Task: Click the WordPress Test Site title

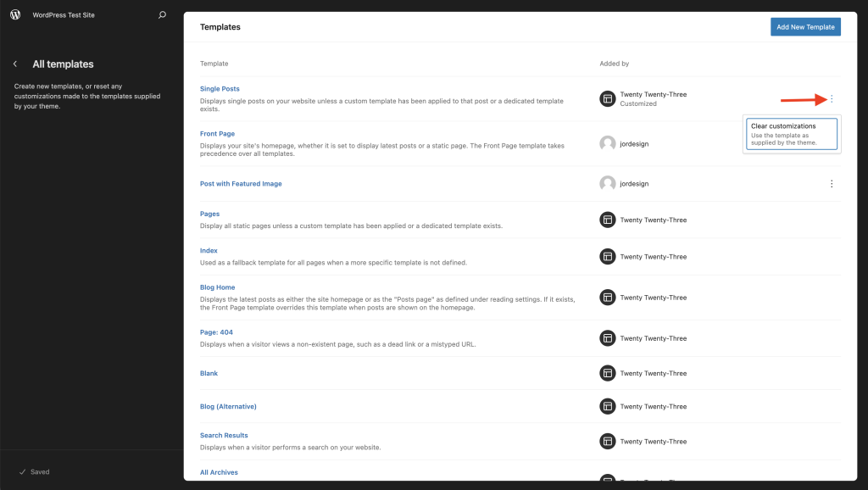Action: pyautogui.click(x=64, y=15)
